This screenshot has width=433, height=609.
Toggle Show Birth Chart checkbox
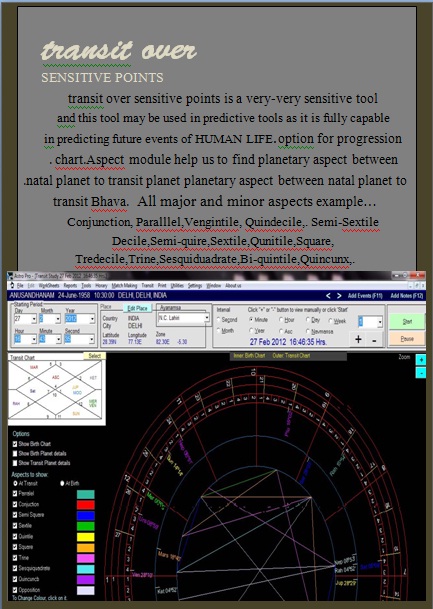pos(15,444)
